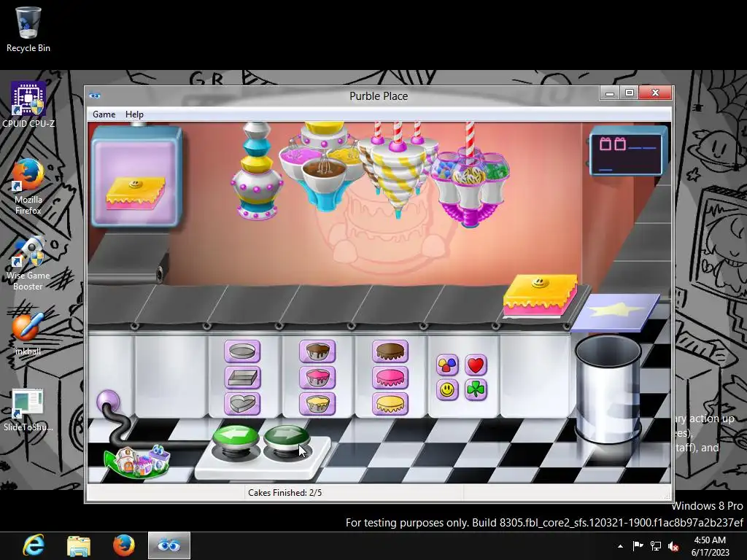This screenshot has width=747, height=560.
Task: Click the cake order progress monitor
Action: point(628,152)
